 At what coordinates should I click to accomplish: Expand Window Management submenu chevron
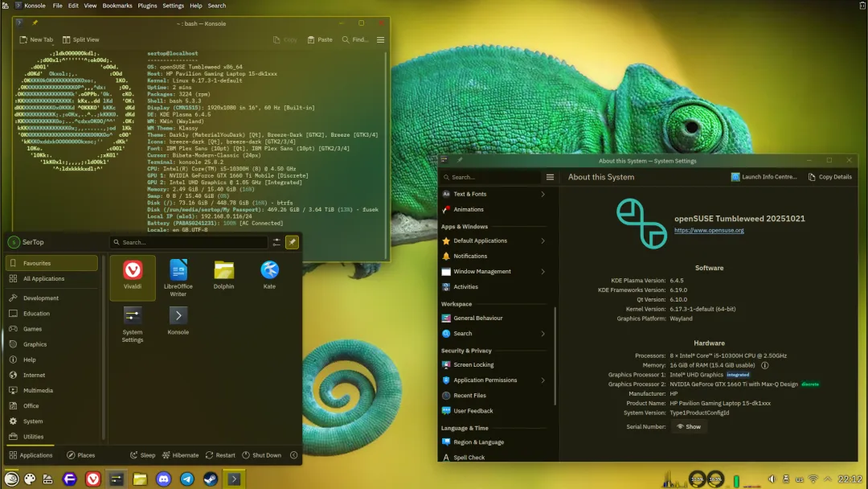pos(543,272)
